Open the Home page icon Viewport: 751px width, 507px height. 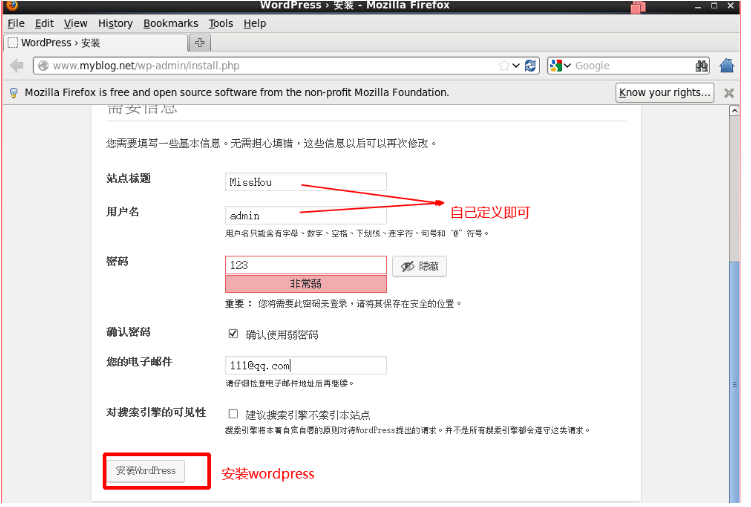tap(727, 66)
